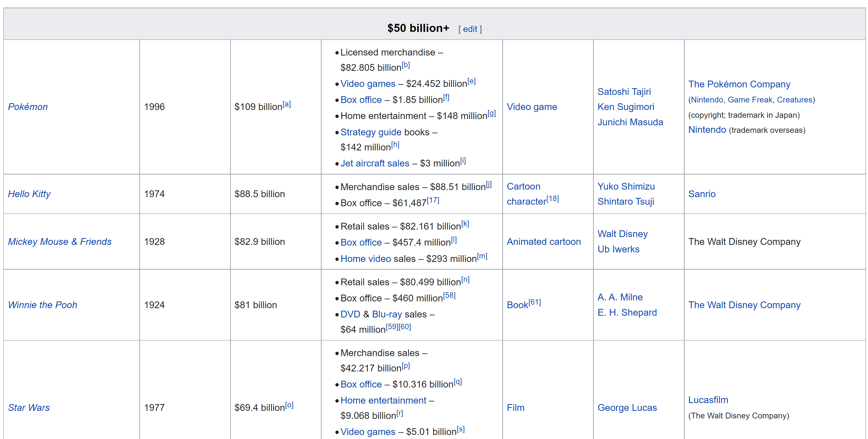Image resolution: width=868 pixels, height=439 pixels.
Task: Visit Junichi Masuda's page
Action: tap(630, 122)
